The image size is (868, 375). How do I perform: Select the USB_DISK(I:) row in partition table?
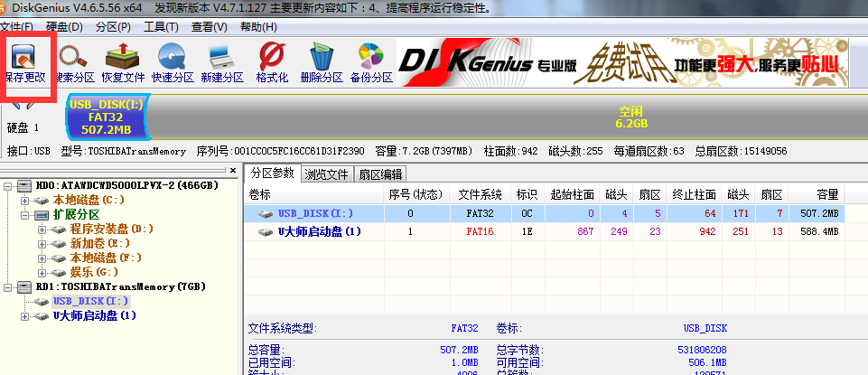545,213
